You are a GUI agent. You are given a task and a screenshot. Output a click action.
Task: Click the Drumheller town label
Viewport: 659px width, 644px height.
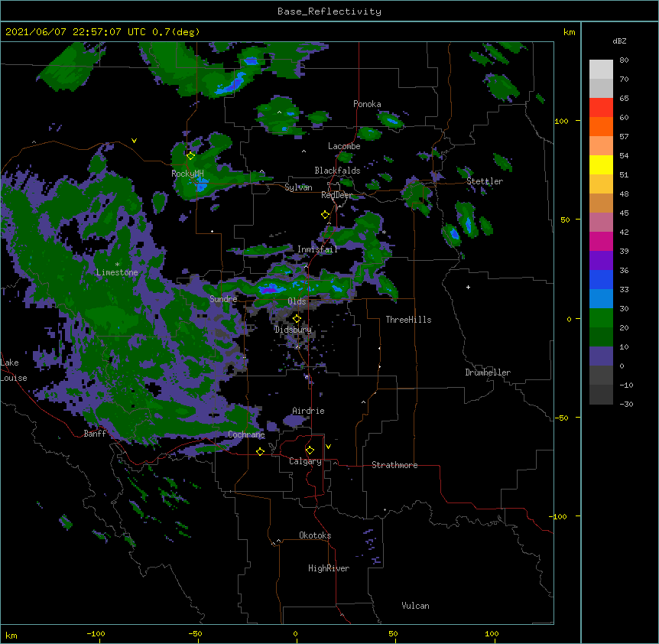tap(488, 372)
